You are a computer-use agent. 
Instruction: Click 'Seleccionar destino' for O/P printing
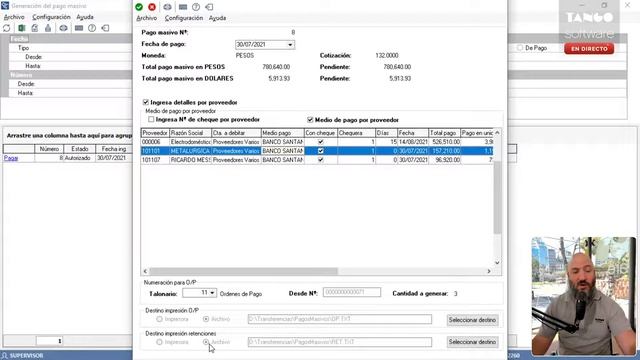tap(472, 320)
